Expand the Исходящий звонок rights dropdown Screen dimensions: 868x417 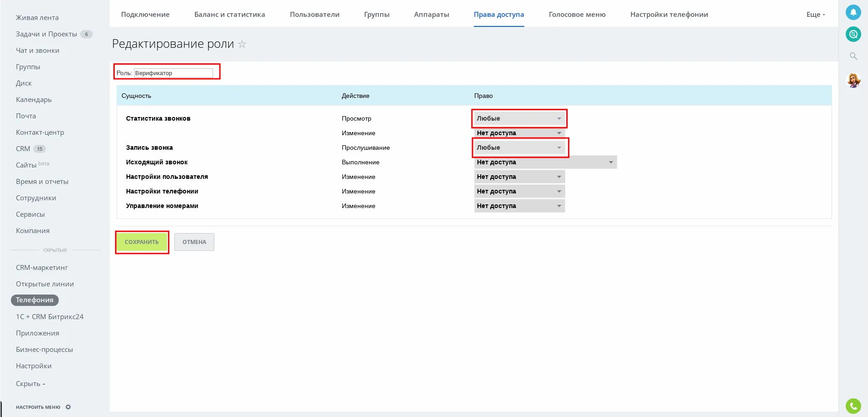tap(545, 162)
